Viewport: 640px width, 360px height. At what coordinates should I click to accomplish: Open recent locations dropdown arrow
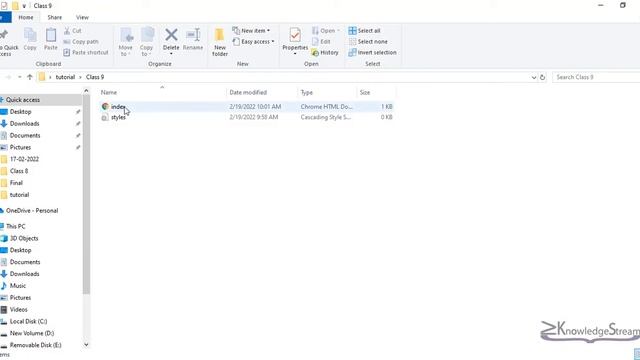(x=19, y=77)
